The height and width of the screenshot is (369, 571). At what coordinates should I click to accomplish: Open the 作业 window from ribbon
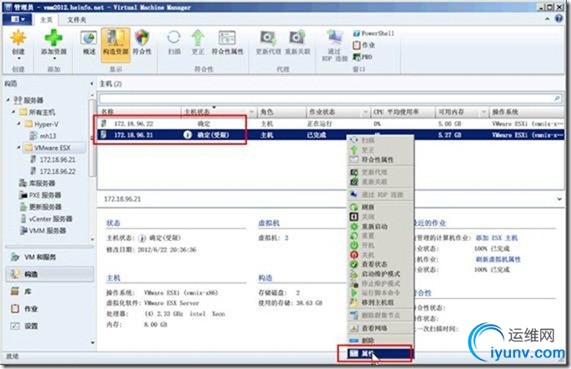tap(364, 45)
